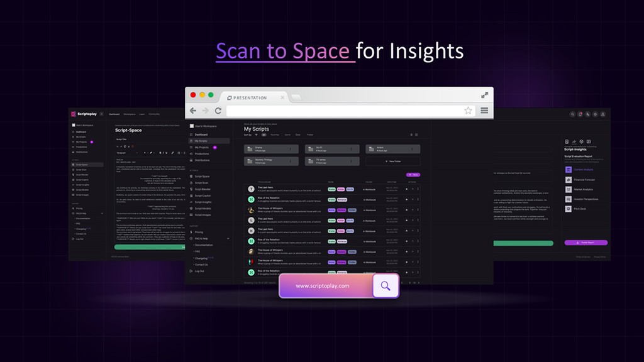
Task: Open the Sci-Fi folder card
Action: click(332, 149)
